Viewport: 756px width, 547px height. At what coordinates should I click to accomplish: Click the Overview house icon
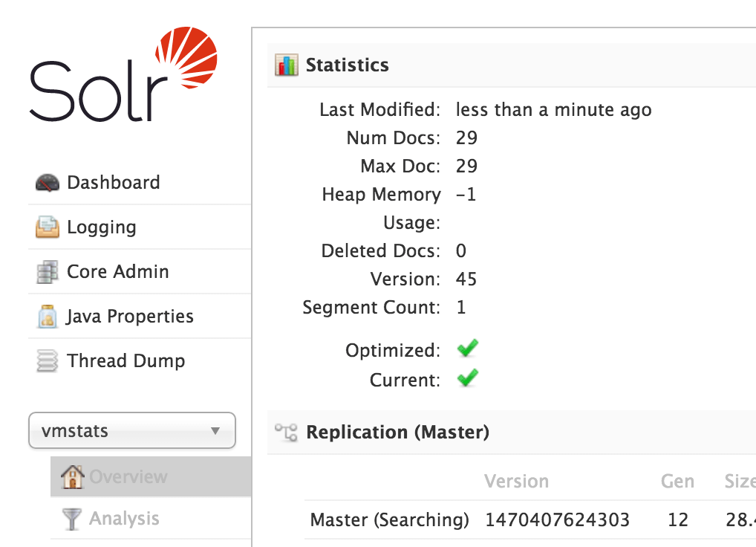(72, 476)
